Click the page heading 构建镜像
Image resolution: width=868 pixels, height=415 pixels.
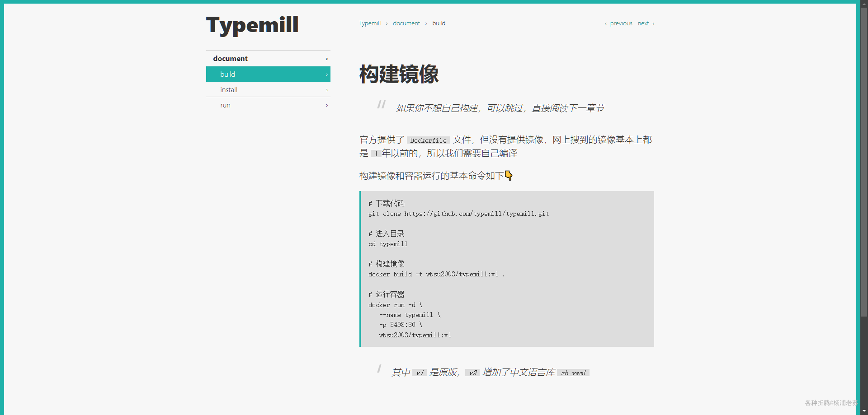399,74
